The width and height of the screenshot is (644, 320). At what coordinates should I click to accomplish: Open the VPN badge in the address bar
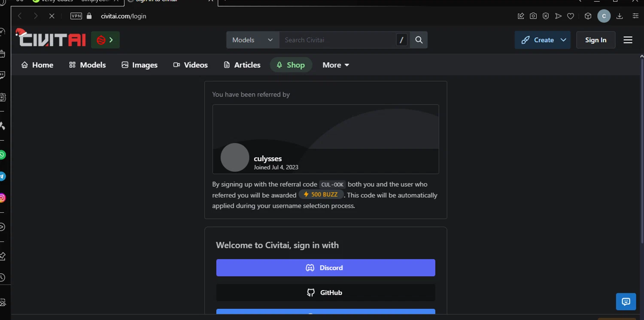[x=76, y=16]
